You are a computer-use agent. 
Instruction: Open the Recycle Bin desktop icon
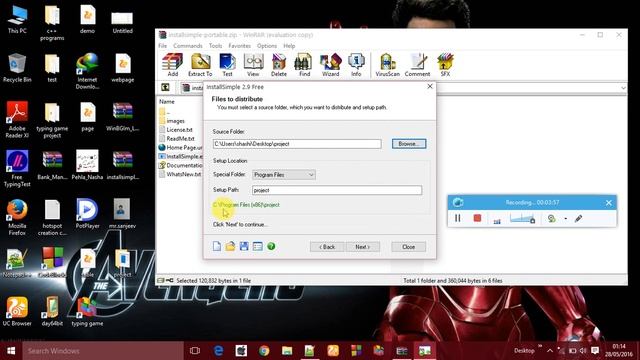[17, 68]
